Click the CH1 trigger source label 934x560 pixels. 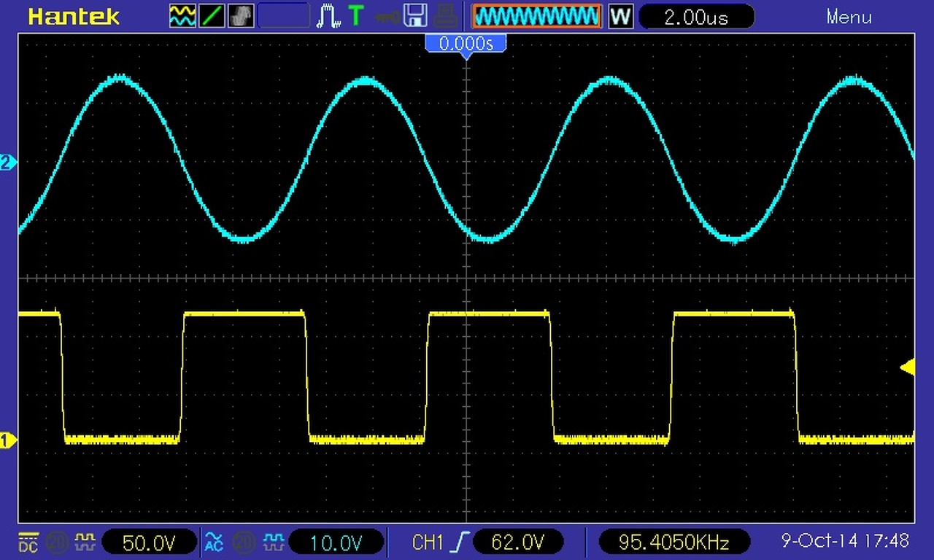tap(428, 542)
